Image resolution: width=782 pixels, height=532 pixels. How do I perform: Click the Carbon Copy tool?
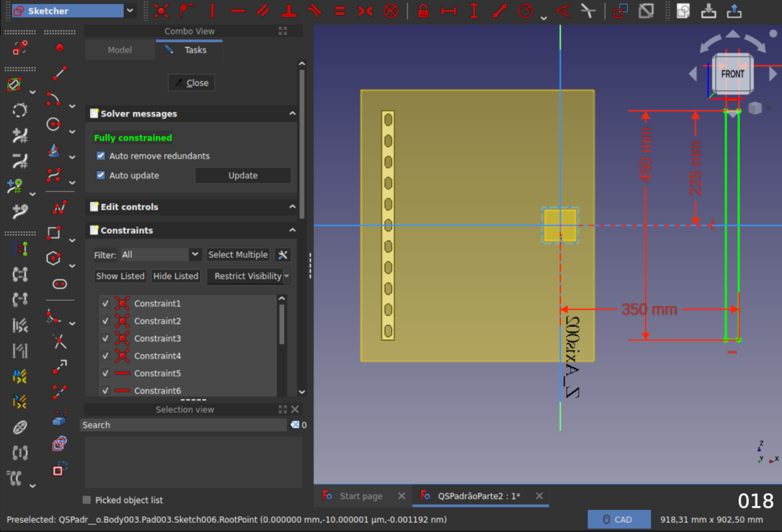pos(59,443)
